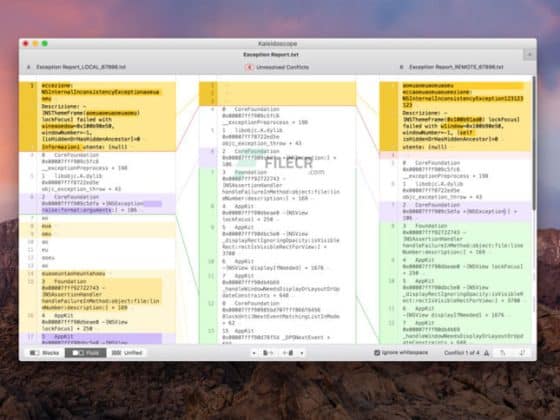Select the Exception Report.txt tab
This screenshot has height=420, width=560.
pos(271,55)
